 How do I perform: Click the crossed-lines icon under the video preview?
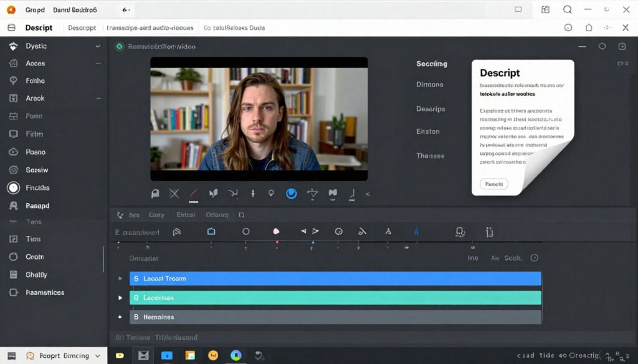[174, 194]
